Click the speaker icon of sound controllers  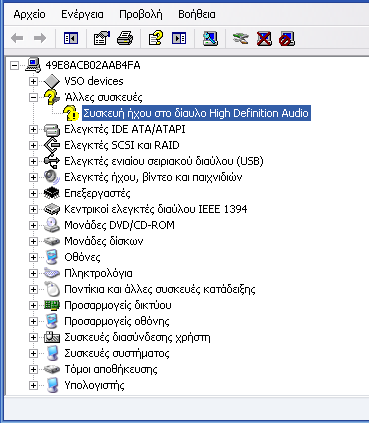(52, 177)
